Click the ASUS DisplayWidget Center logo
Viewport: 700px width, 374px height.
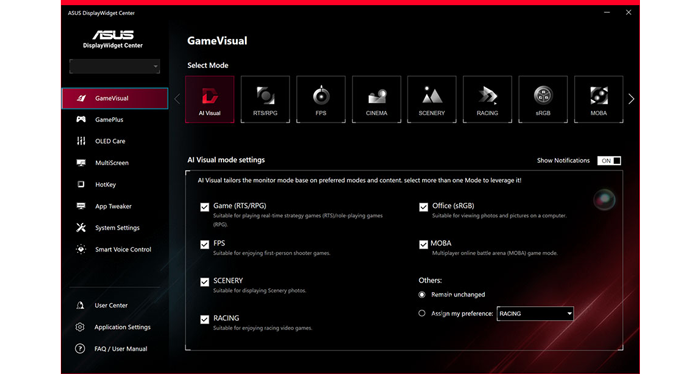pos(113,39)
